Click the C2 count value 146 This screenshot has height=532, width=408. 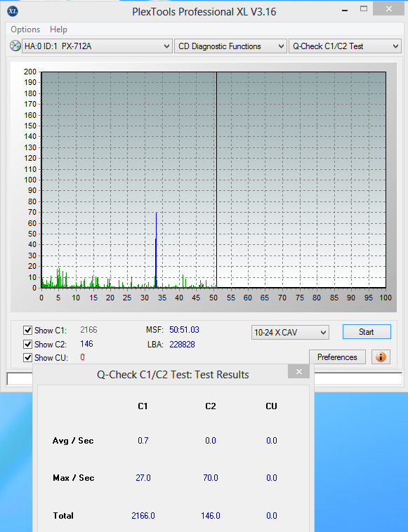[x=86, y=344]
